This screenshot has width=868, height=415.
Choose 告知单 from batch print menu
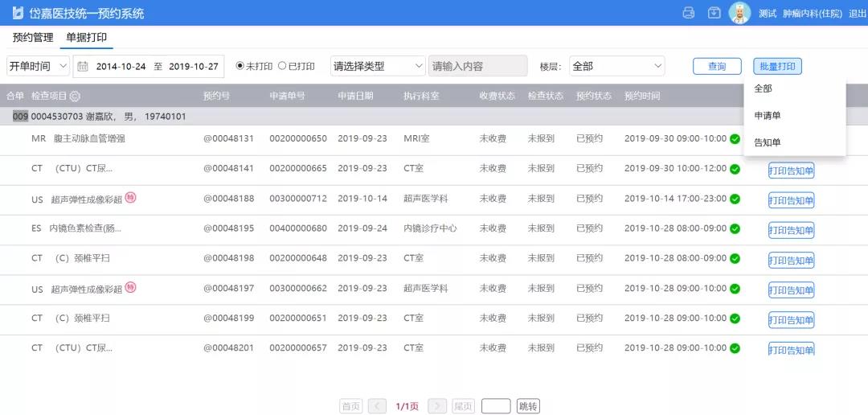pyautogui.click(x=768, y=142)
